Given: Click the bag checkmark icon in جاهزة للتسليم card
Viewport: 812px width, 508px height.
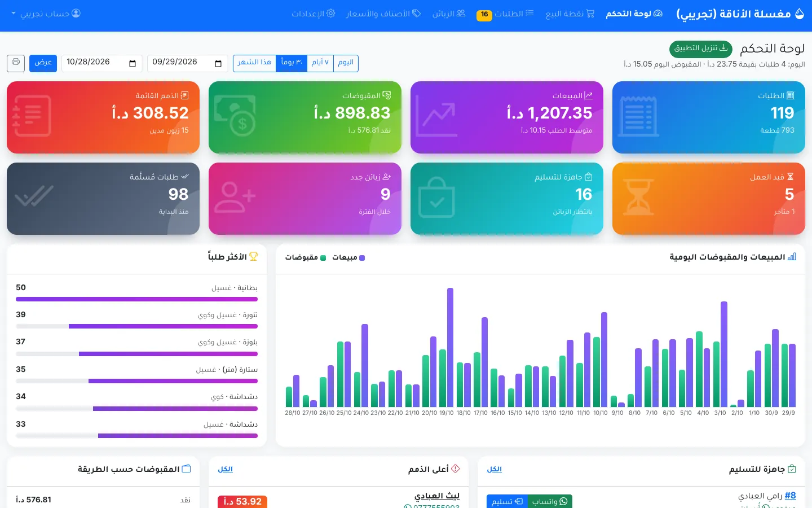Looking at the screenshot, I should [436, 198].
